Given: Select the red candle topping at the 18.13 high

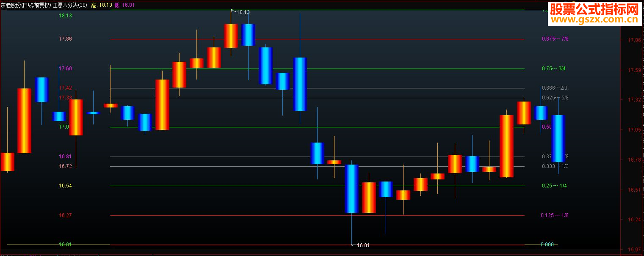Looking at the screenshot, I should [x=231, y=36].
